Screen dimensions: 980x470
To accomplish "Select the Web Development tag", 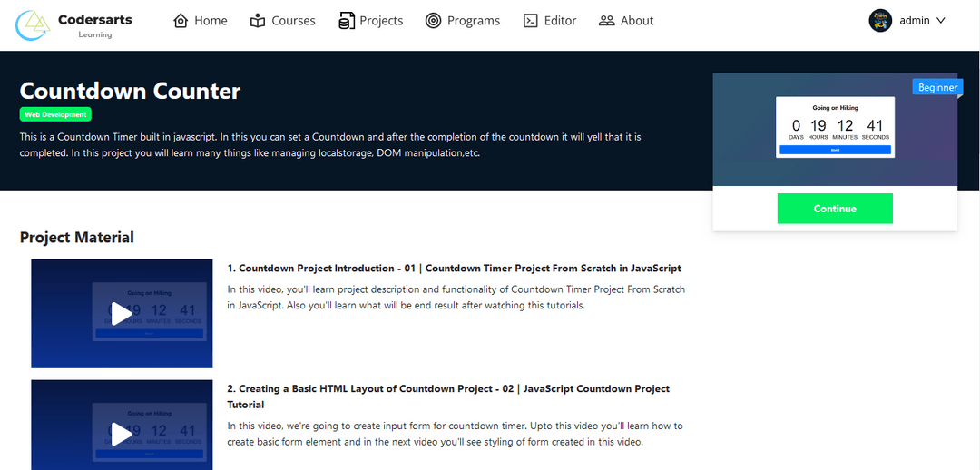I will click(x=55, y=115).
